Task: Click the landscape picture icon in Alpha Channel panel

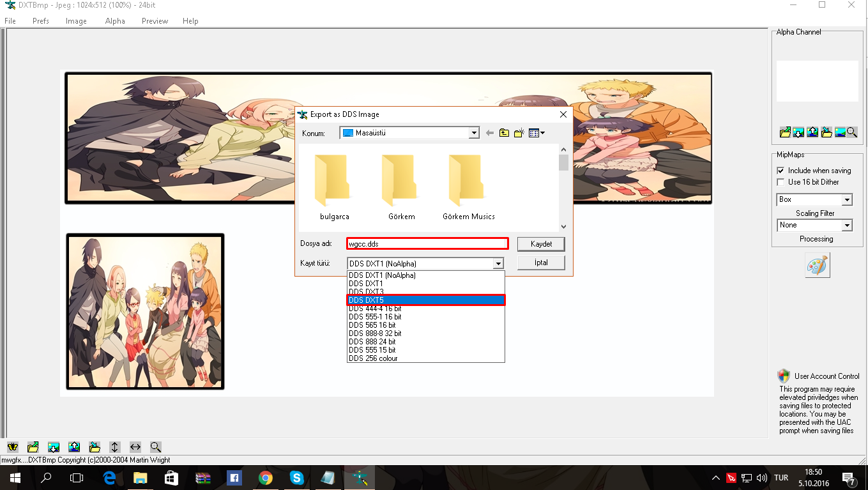Action: 841,132
